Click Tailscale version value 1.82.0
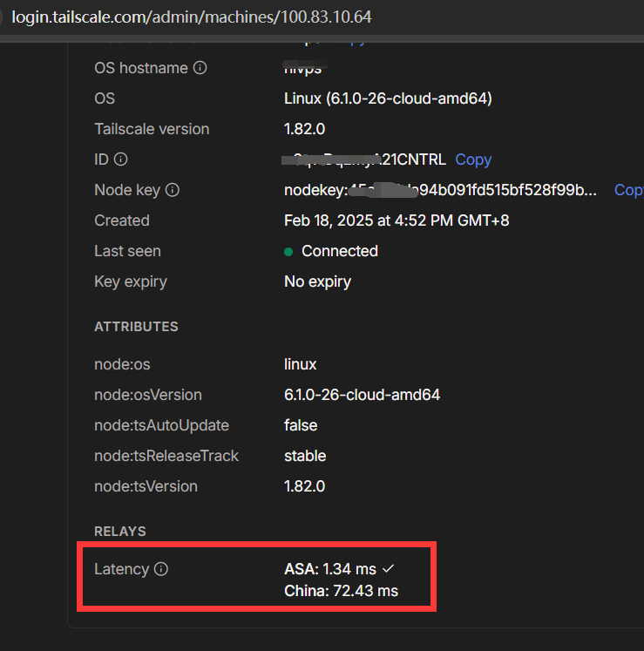Viewport: 644px width, 651px height. [x=304, y=129]
